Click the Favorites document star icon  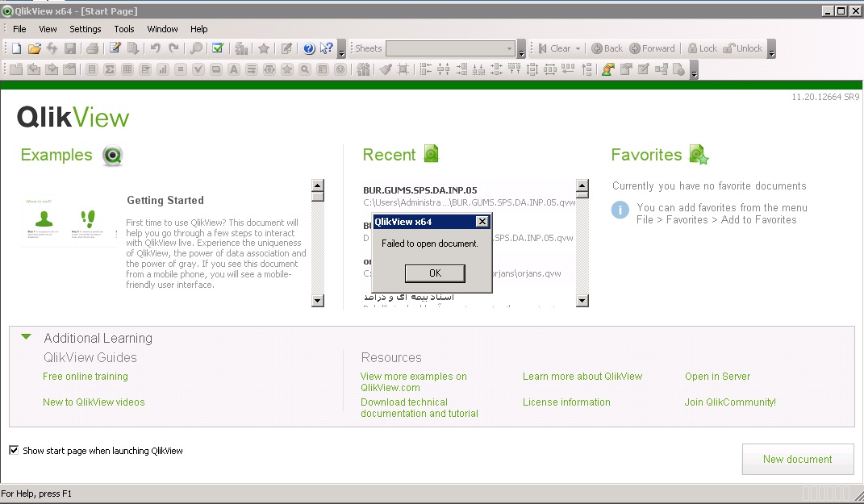[x=699, y=155]
